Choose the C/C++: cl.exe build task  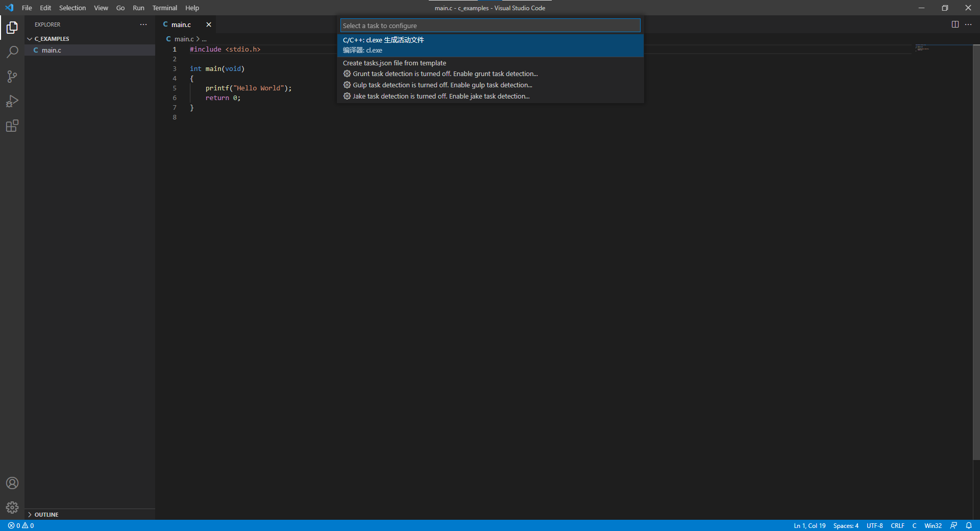(490, 45)
